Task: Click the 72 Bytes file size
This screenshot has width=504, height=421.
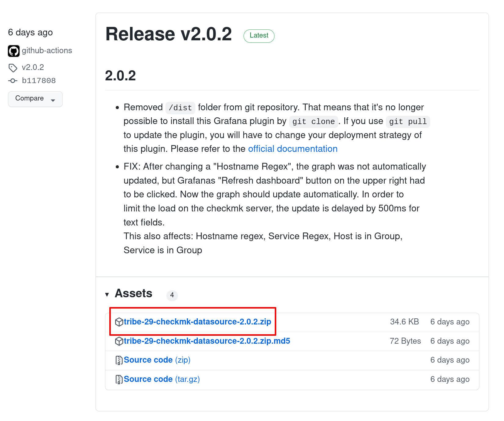Action: click(x=405, y=341)
